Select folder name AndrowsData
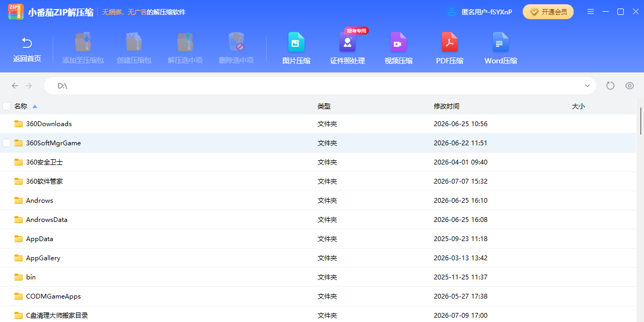 (47, 220)
